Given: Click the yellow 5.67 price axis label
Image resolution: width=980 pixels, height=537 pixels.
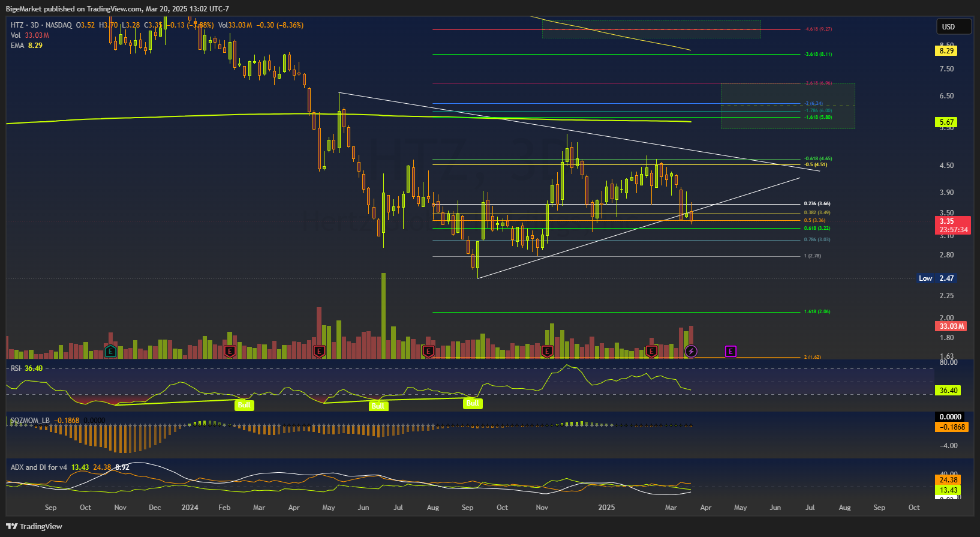Looking at the screenshot, I should click(947, 122).
